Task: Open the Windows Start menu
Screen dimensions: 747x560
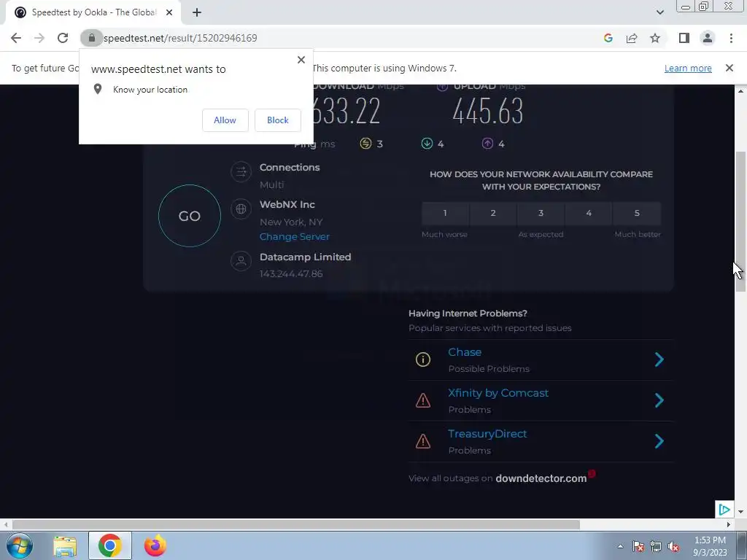Action: [18, 545]
